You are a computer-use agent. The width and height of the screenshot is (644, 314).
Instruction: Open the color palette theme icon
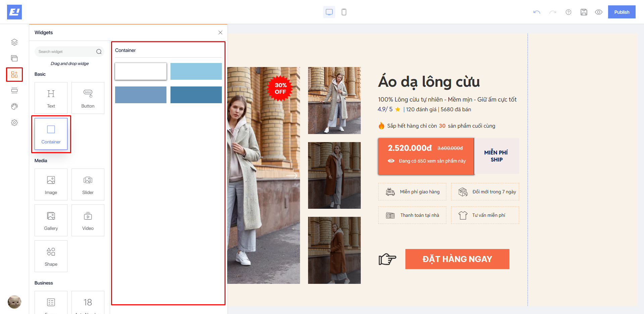[14, 107]
